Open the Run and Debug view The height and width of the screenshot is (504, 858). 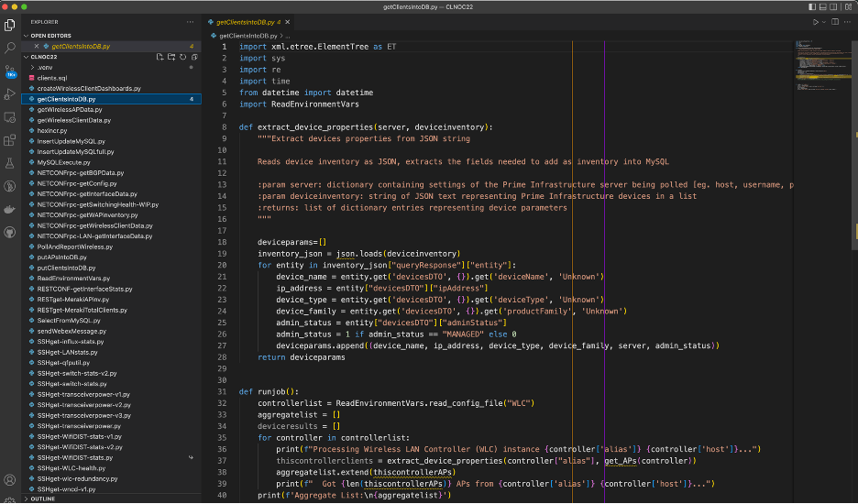pyautogui.click(x=10, y=94)
